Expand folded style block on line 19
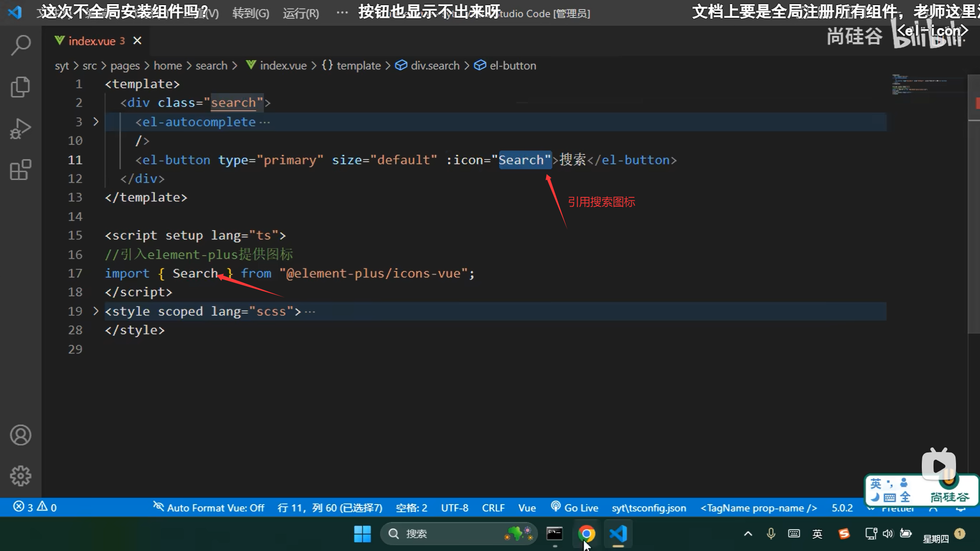980x551 pixels. coord(95,311)
